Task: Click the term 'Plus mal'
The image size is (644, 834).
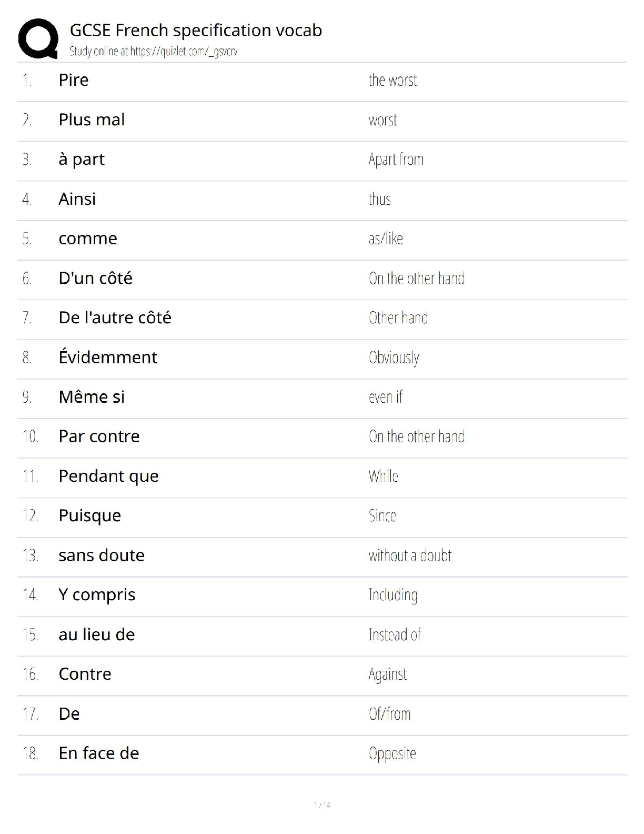Action: 92,120
